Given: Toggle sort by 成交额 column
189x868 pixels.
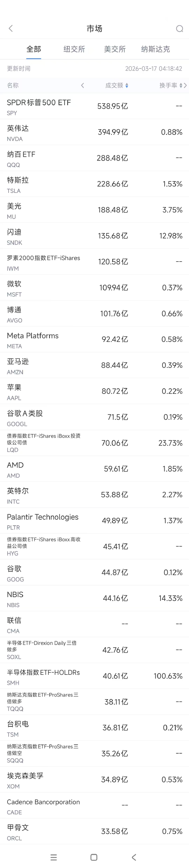Looking at the screenshot, I should [117, 85].
